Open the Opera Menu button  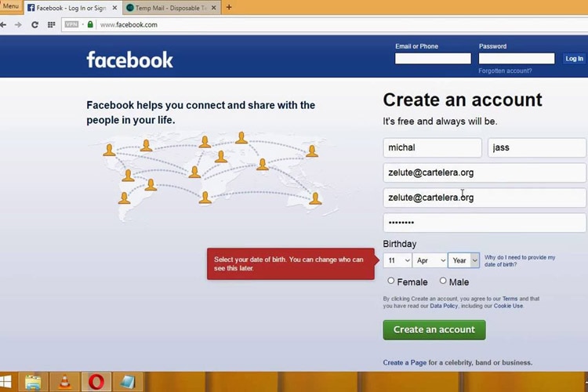pos(10,6)
